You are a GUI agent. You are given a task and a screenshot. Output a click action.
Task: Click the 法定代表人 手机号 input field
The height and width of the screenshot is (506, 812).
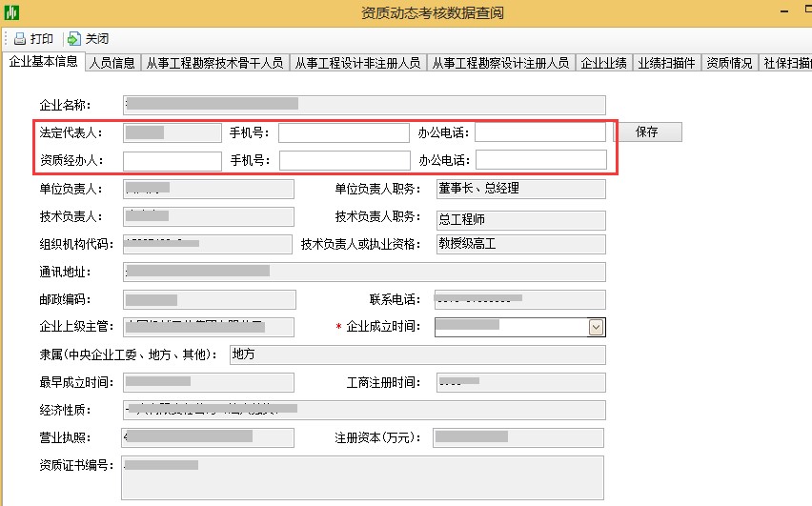pos(343,132)
